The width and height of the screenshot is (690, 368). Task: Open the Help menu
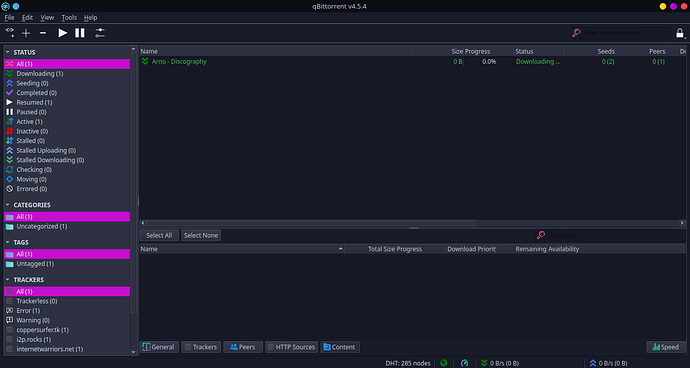91,18
